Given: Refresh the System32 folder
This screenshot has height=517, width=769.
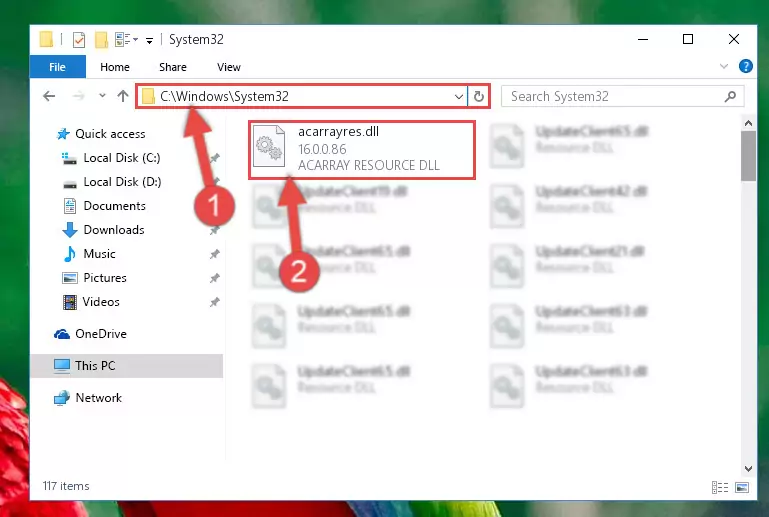Looking at the screenshot, I should pyautogui.click(x=479, y=97).
